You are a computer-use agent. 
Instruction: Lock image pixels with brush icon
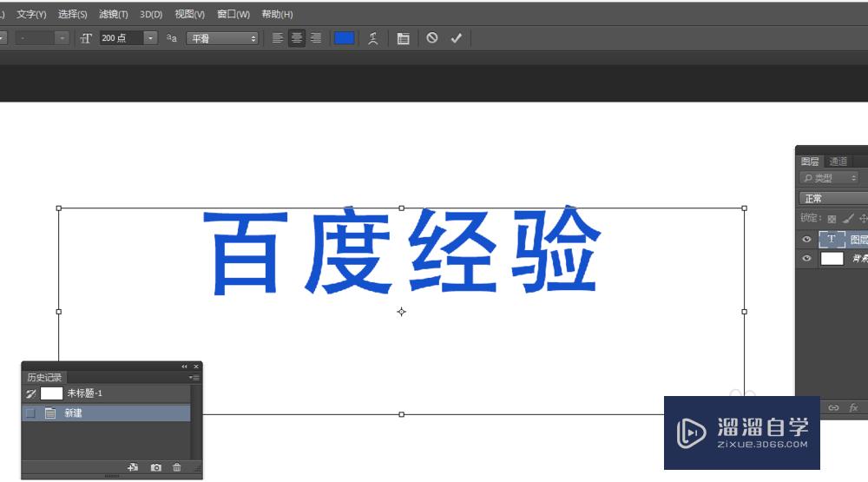click(847, 219)
